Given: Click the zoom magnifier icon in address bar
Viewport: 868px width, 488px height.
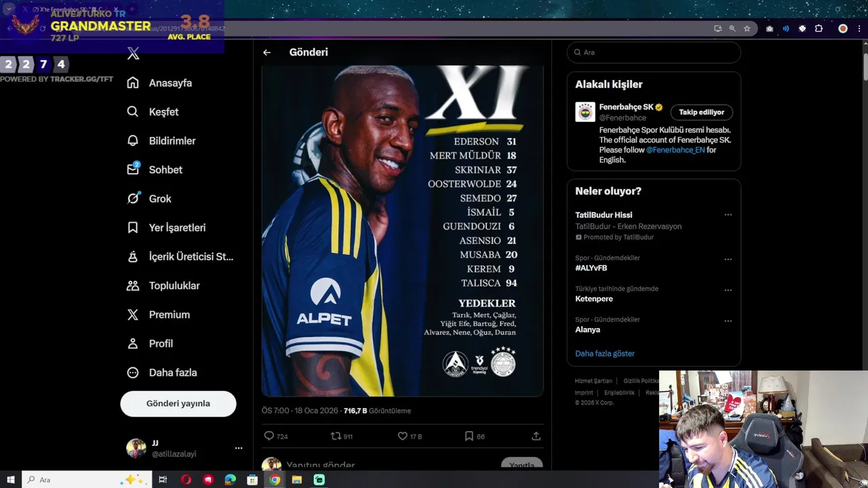Looking at the screenshot, I should click(732, 28).
